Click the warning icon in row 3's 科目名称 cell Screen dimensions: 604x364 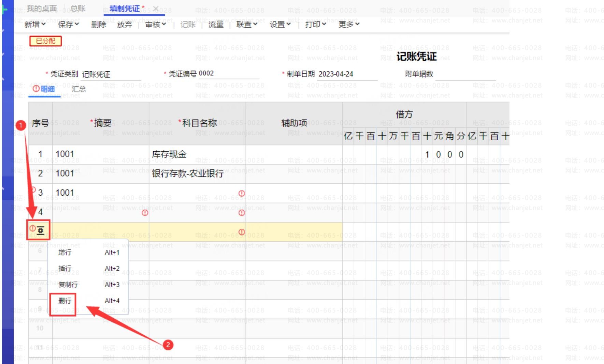click(242, 193)
